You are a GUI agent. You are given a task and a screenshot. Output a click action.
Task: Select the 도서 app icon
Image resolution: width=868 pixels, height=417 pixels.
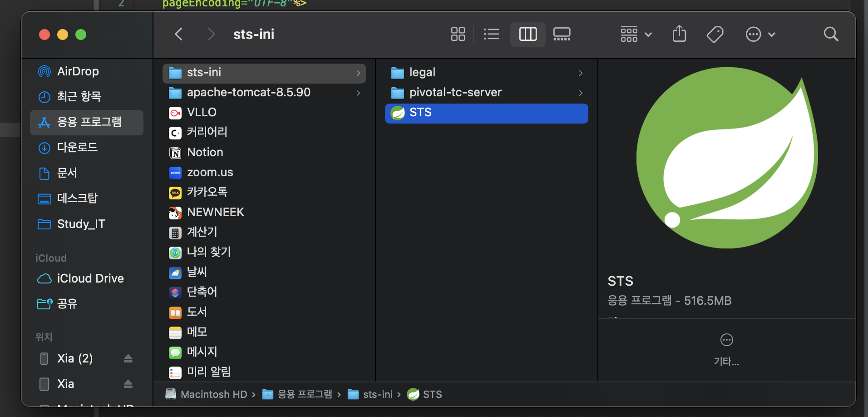(x=175, y=313)
